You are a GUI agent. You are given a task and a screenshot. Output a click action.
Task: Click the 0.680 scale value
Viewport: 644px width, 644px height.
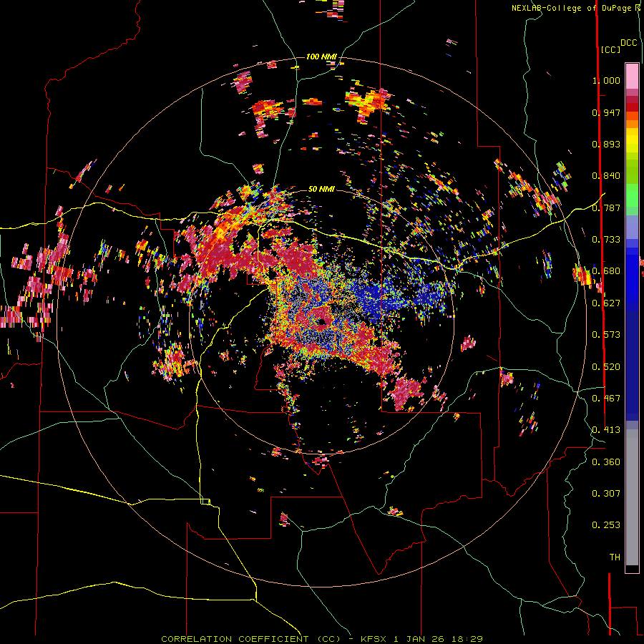(x=606, y=271)
